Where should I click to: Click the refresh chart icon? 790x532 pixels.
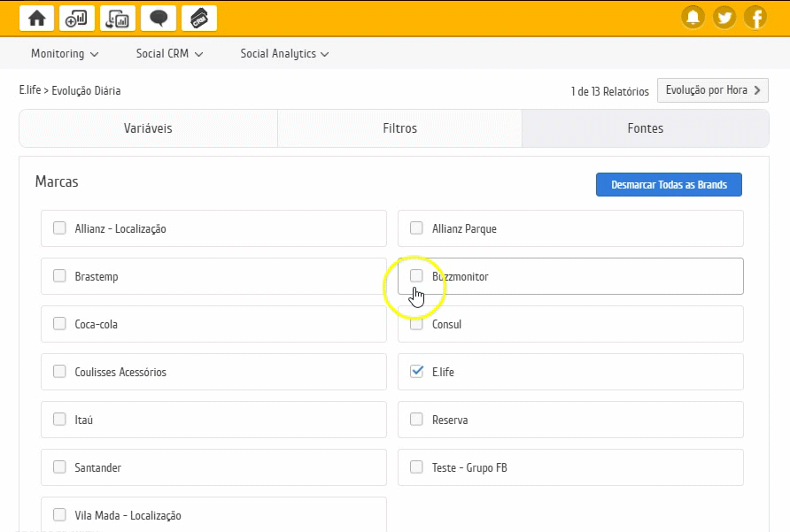(118, 18)
